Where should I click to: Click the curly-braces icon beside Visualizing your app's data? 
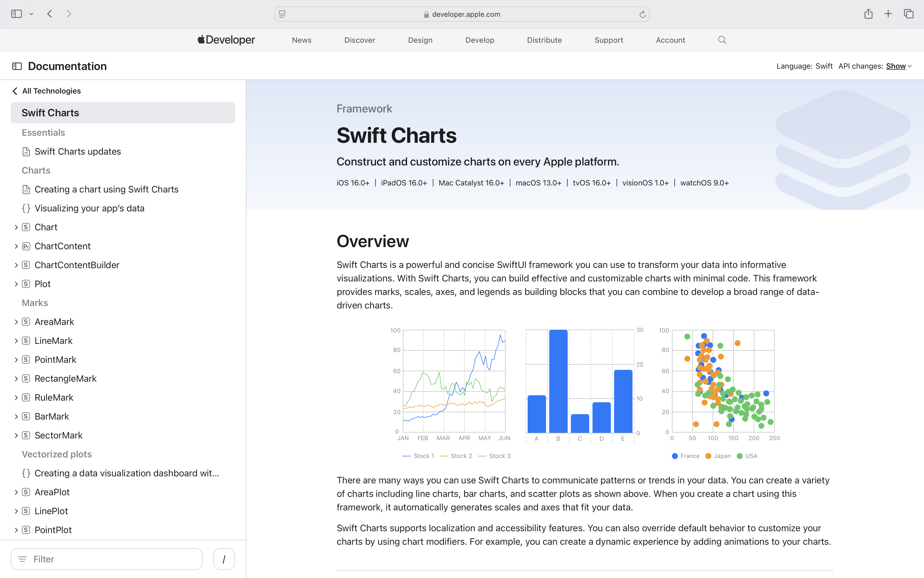click(x=26, y=208)
